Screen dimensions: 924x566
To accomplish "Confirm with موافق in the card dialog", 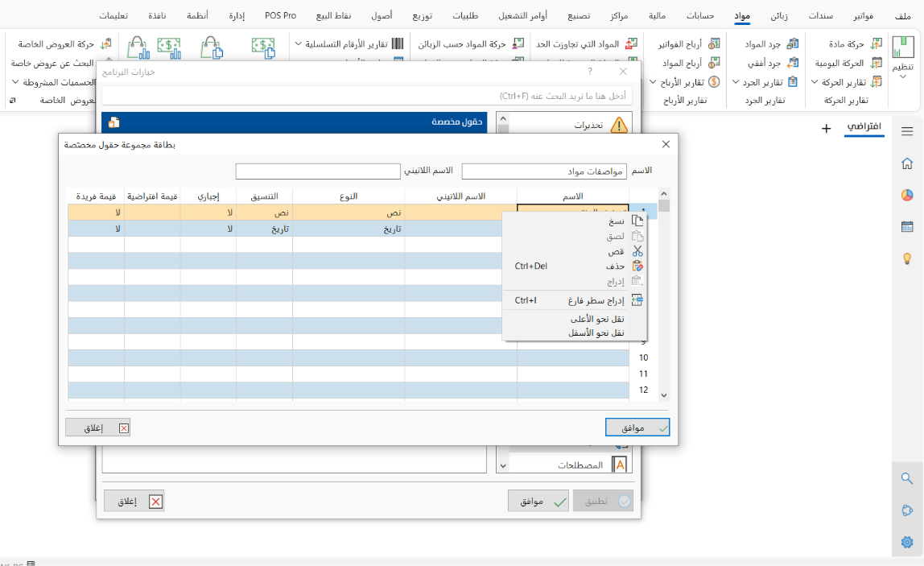I will [x=637, y=428].
